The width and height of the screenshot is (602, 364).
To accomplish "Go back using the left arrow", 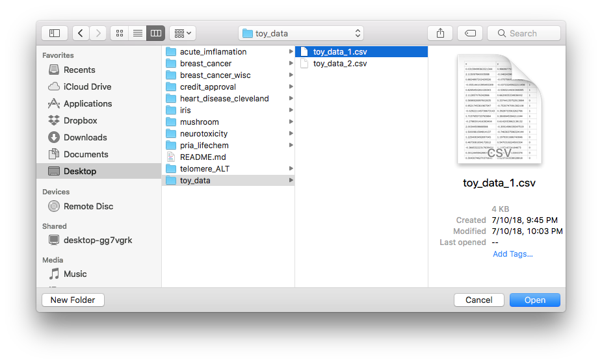I will (81, 33).
